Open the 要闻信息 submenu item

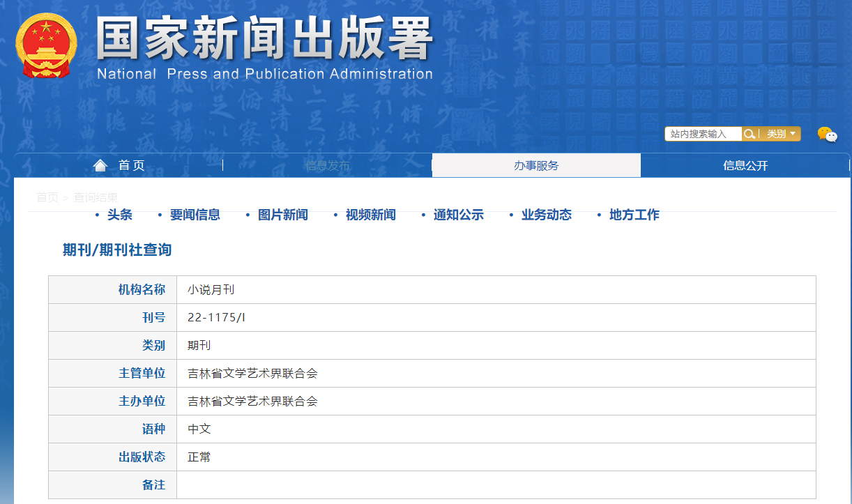(195, 215)
